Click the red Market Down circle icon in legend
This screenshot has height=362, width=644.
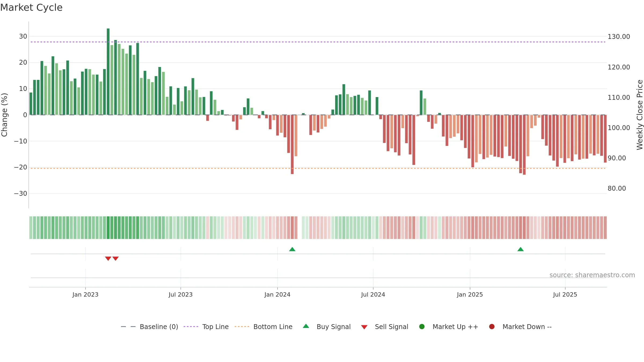tap(492, 327)
